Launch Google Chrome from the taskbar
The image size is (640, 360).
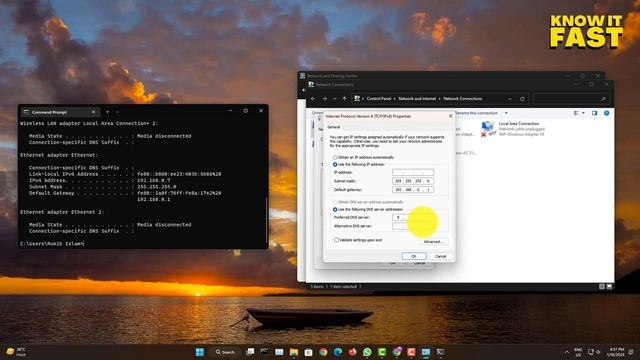323,352
